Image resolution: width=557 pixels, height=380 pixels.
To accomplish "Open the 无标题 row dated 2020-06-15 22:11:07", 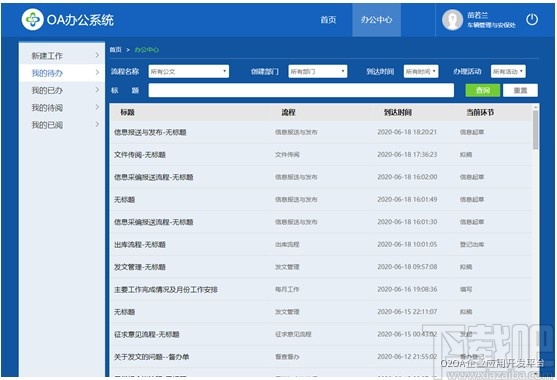I will (321, 312).
